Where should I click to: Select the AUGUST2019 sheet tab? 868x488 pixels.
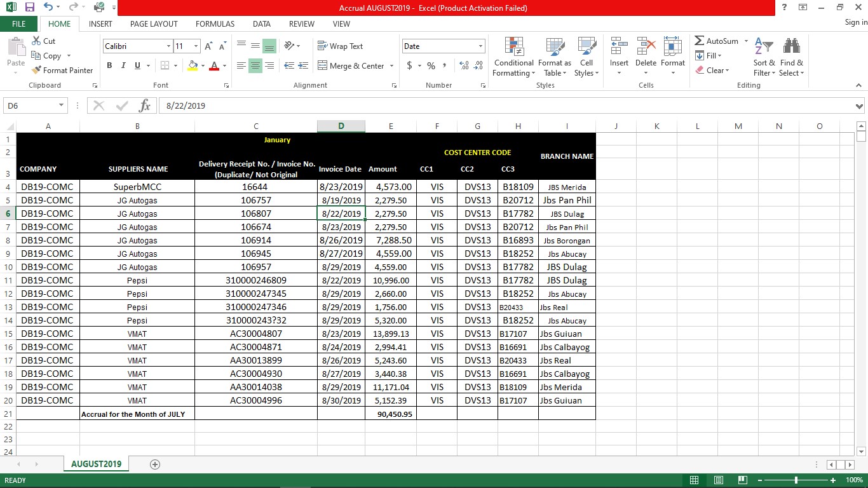(96, 464)
